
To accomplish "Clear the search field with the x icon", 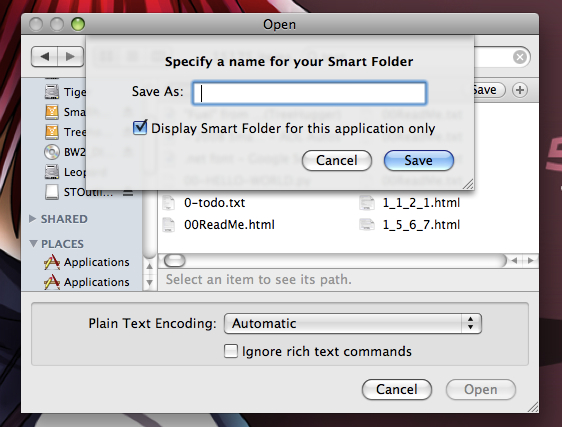I will coord(520,57).
